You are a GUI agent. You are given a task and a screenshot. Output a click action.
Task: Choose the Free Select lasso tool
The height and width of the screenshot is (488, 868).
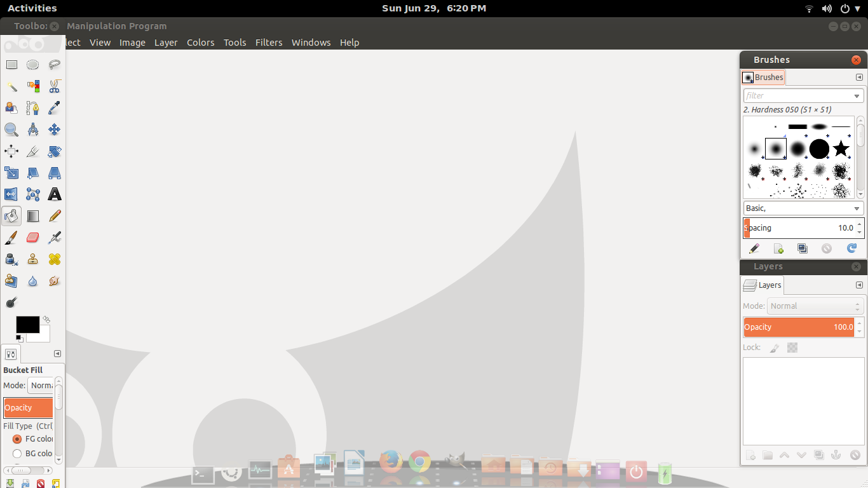[55, 65]
